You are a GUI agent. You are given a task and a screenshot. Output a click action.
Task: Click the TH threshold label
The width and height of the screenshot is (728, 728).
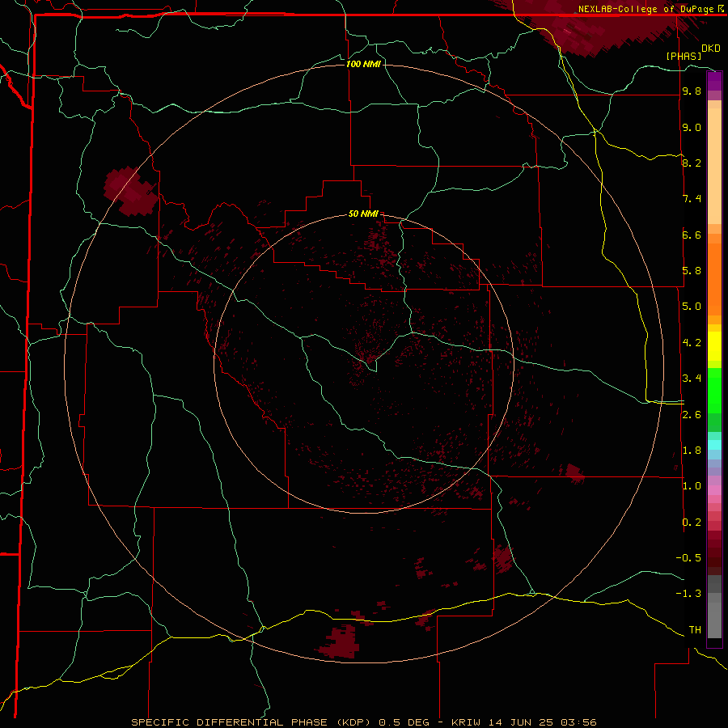[x=695, y=630]
